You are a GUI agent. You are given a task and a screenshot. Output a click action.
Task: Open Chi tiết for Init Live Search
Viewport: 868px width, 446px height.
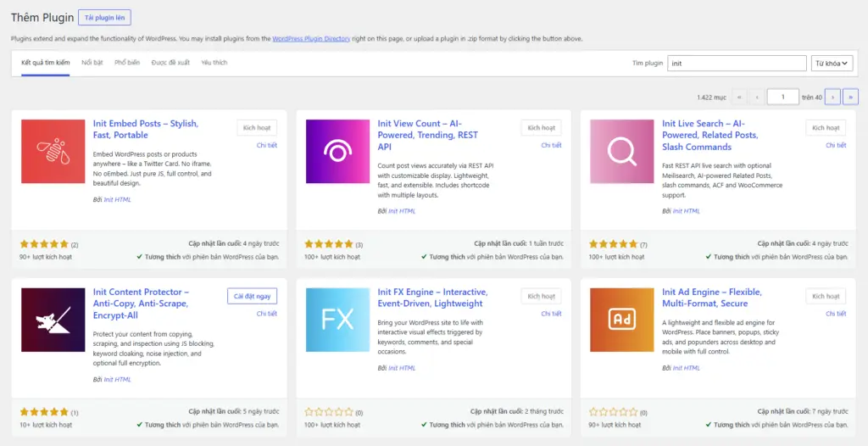pyautogui.click(x=836, y=145)
